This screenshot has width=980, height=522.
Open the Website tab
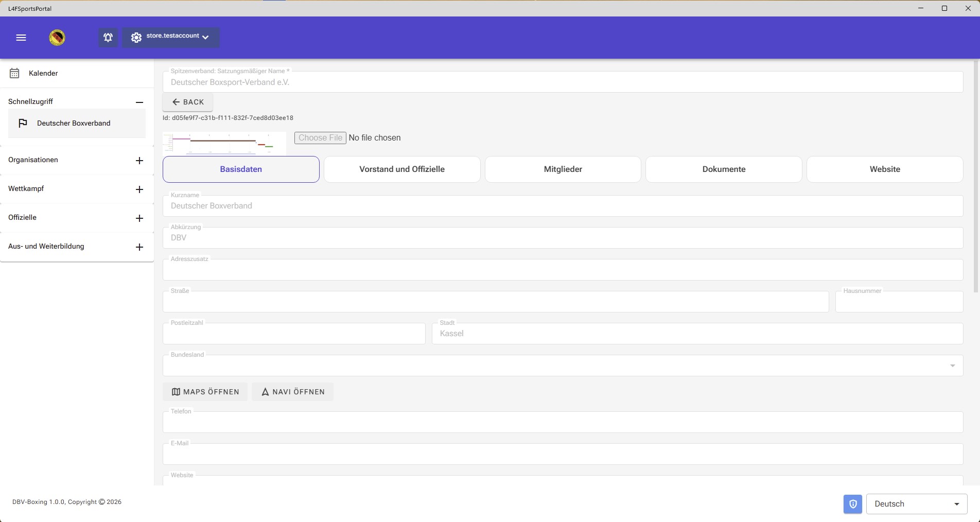[x=885, y=169]
